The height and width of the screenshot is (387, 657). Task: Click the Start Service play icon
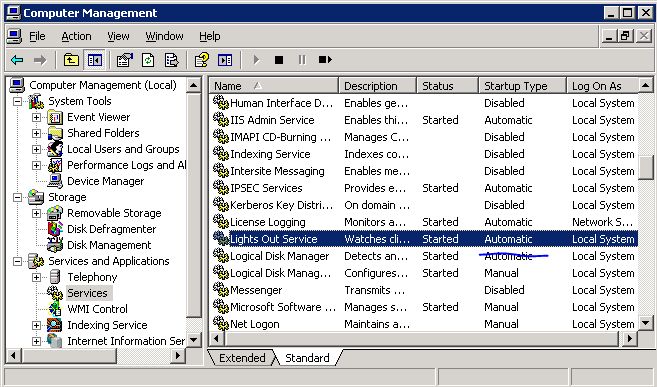pyautogui.click(x=256, y=60)
